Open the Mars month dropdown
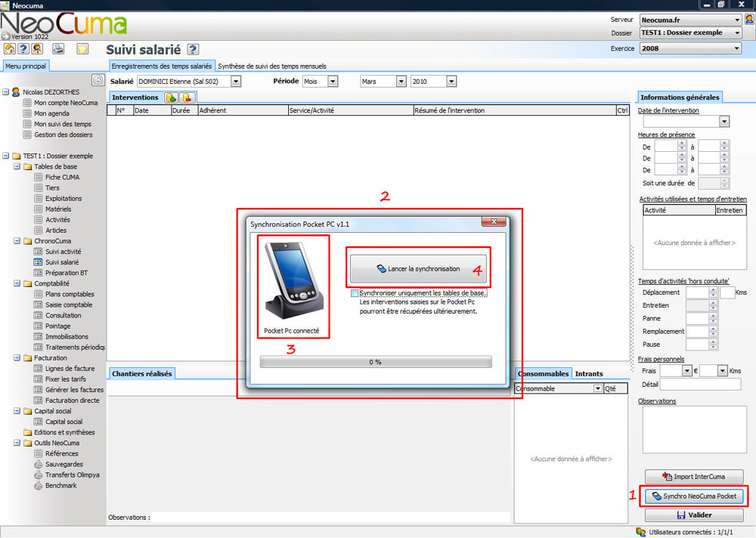 (x=401, y=82)
